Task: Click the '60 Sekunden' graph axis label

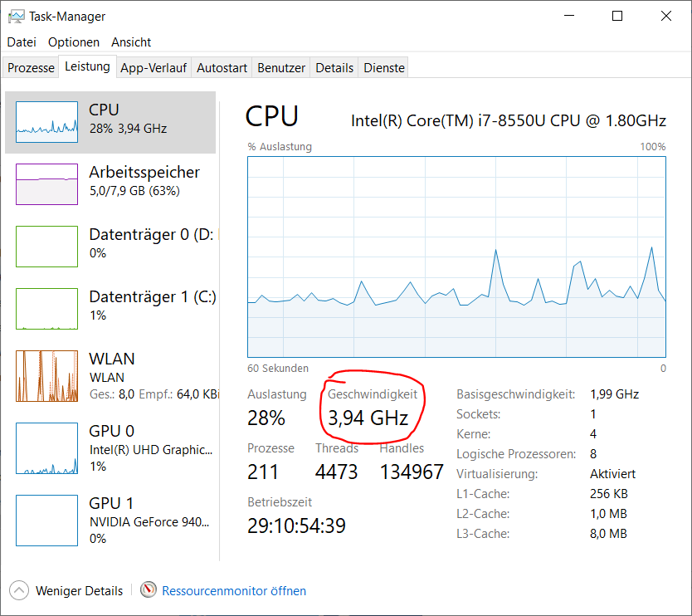Action: point(278,369)
